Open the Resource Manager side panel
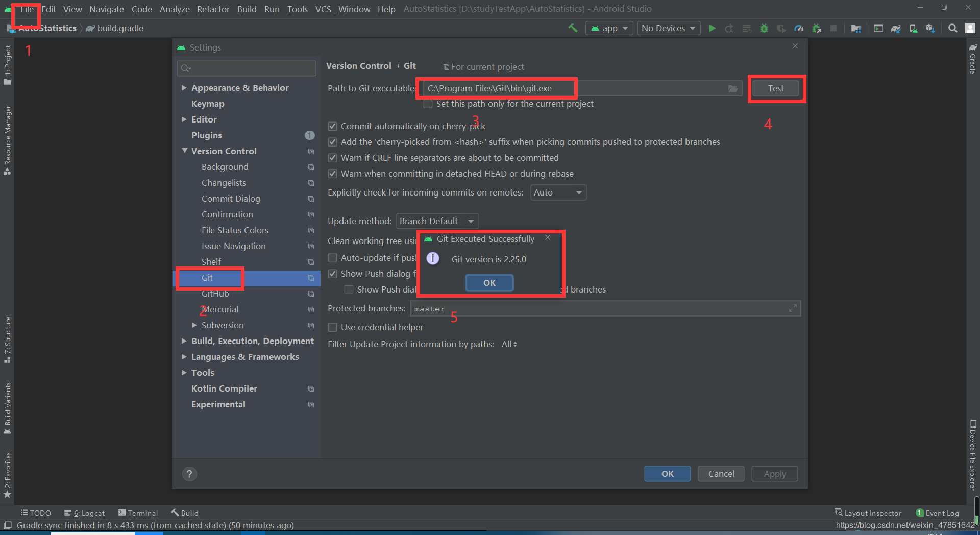The image size is (980, 535). (x=7, y=140)
